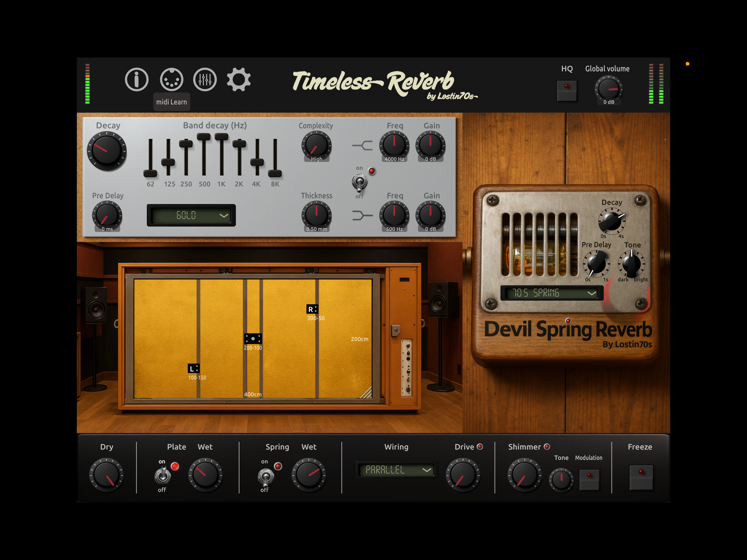747x560 pixels.
Task: Click the midi Learn tooltip label
Action: click(172, 102)
